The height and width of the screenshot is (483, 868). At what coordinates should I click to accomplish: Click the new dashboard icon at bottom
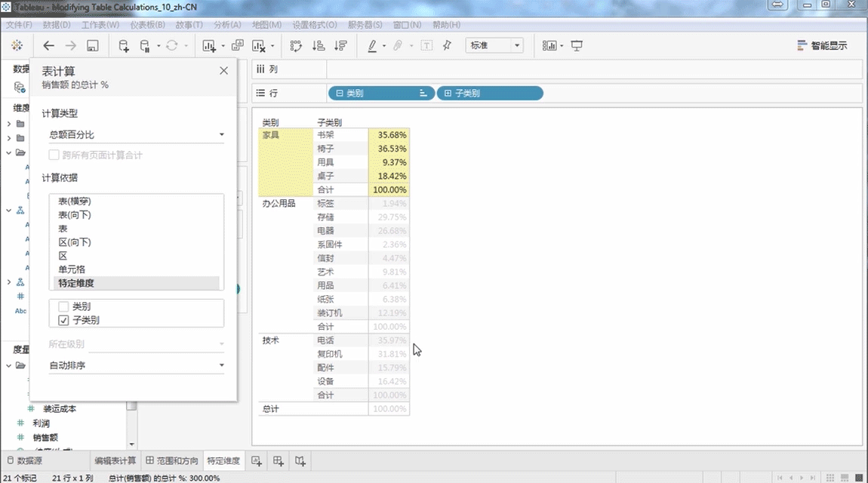click(279, 460)
